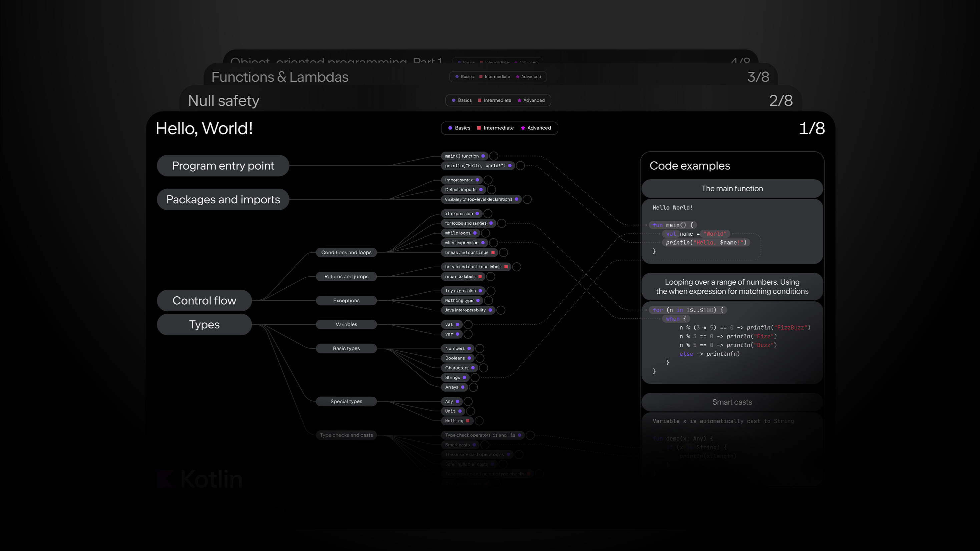Click the purple dot on the val variable pill
The width and height of the screenshot is (980, 551).
coord(457,324)
